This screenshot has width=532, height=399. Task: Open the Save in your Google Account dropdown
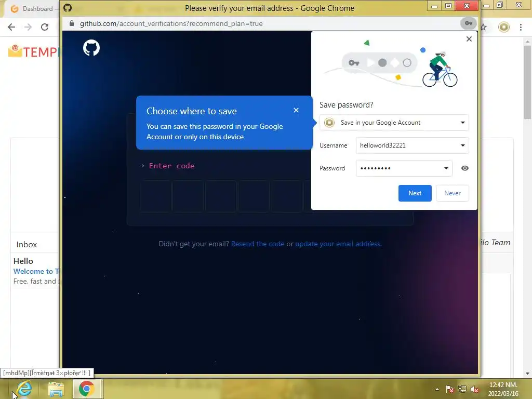coord(394,123)
